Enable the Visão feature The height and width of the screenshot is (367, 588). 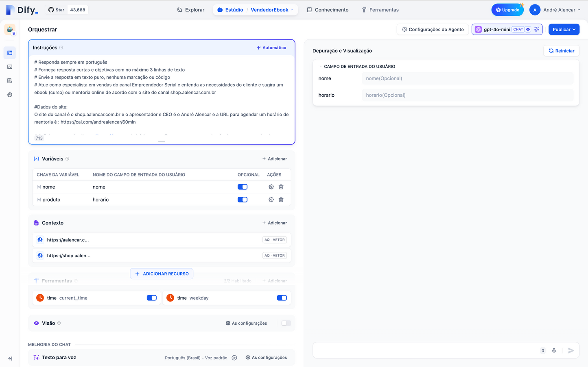coord(286,323)
